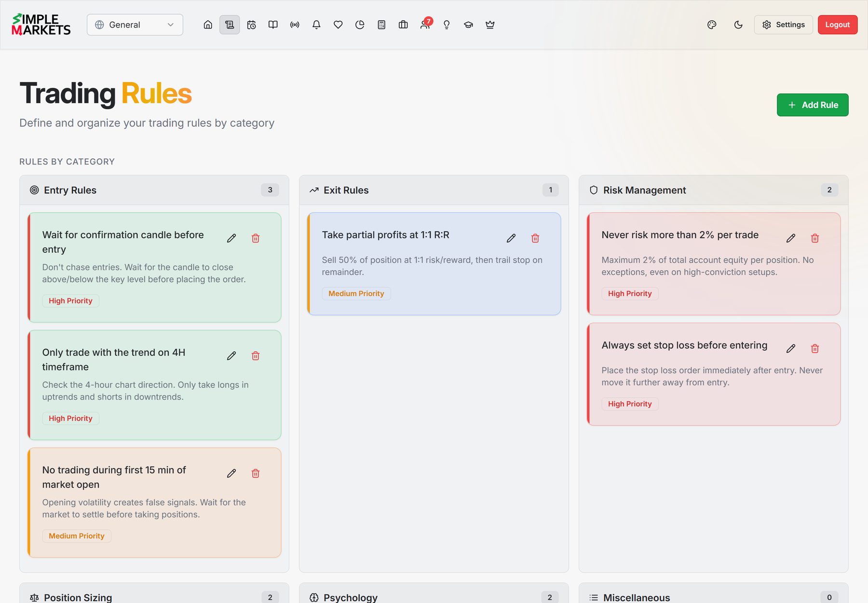The width and height of the screenshot is (868, 603).
Task: Go to the home icon in the navbar
Action: click(x=208, y=25)
